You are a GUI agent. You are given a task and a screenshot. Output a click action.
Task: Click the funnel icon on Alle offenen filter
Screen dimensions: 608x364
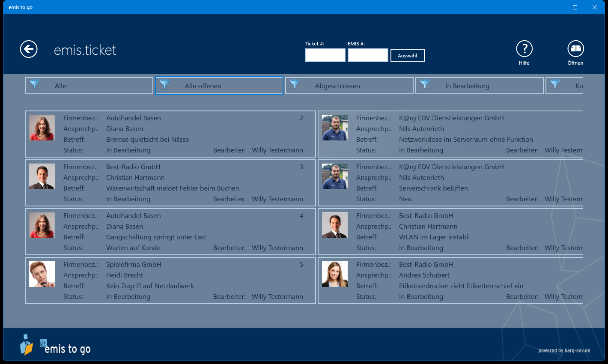click(x=165, y=84)
